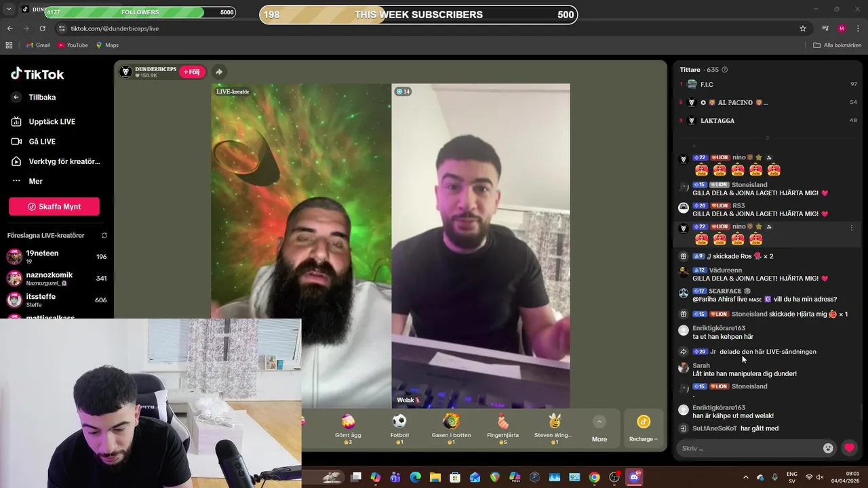Screen dimensions: 868x488
Task: Open Upptäck LIVE in the sidebar
Action: pos(43,121)
